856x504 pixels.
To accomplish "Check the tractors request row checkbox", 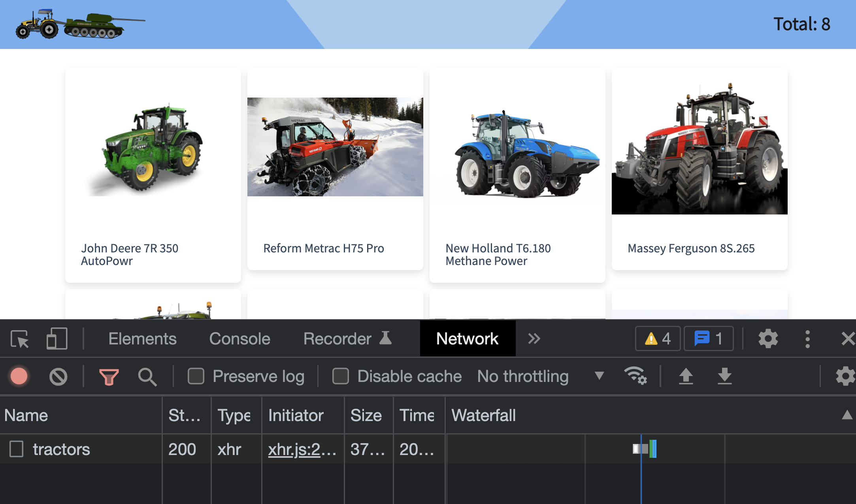I will (x=17, y=449).
